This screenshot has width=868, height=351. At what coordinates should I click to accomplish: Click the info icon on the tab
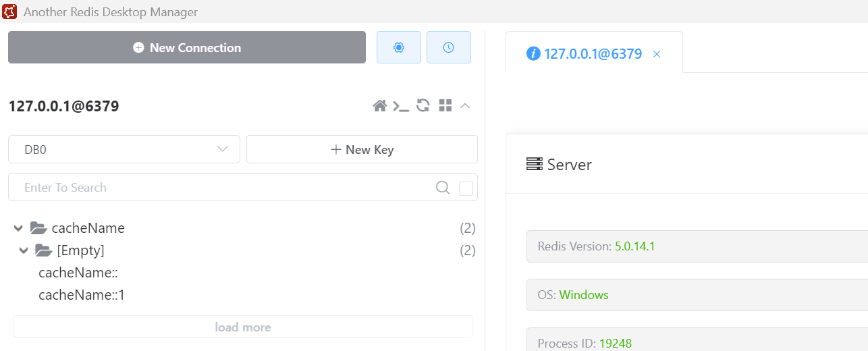point(533,53)
